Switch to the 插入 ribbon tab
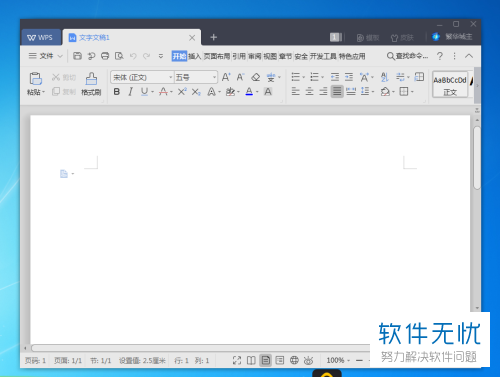500x377 pixels. point(195,56)
